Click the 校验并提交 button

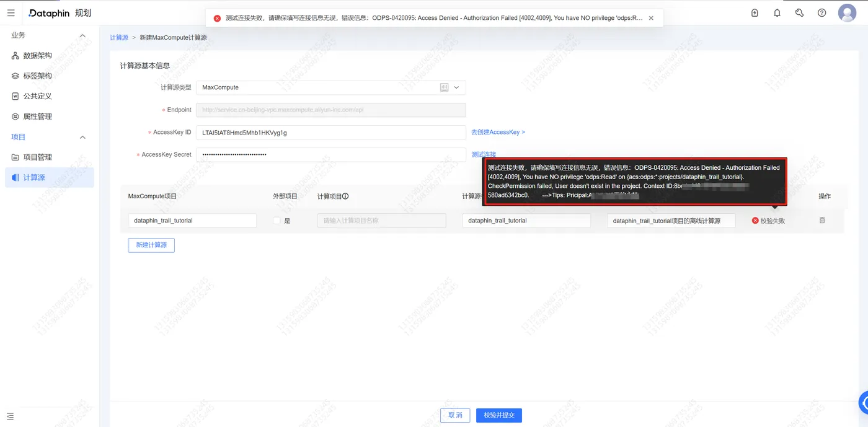[x=499, y=415]
